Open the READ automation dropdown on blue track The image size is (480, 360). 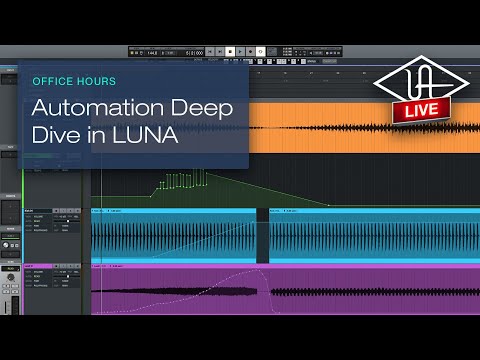[38, 221]
